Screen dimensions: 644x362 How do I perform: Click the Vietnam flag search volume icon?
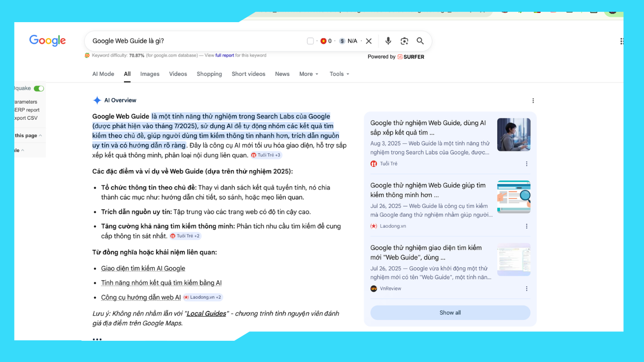(x=323, y=41)
